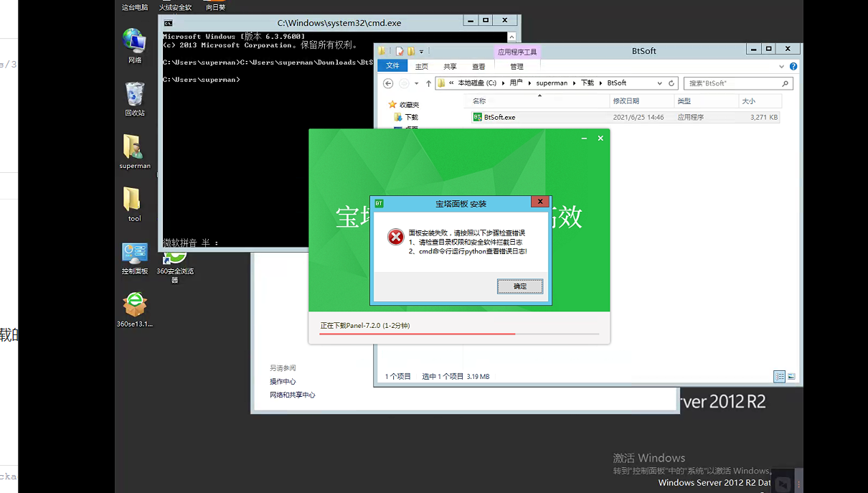
Task: Switch to the 查看 ribbon tab
Action: point(478,67)
